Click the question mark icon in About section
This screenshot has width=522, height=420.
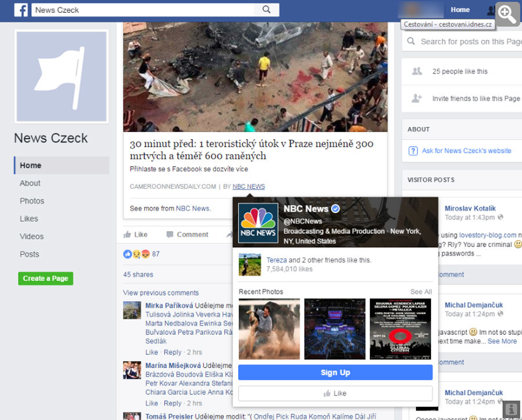coord(413,151)
